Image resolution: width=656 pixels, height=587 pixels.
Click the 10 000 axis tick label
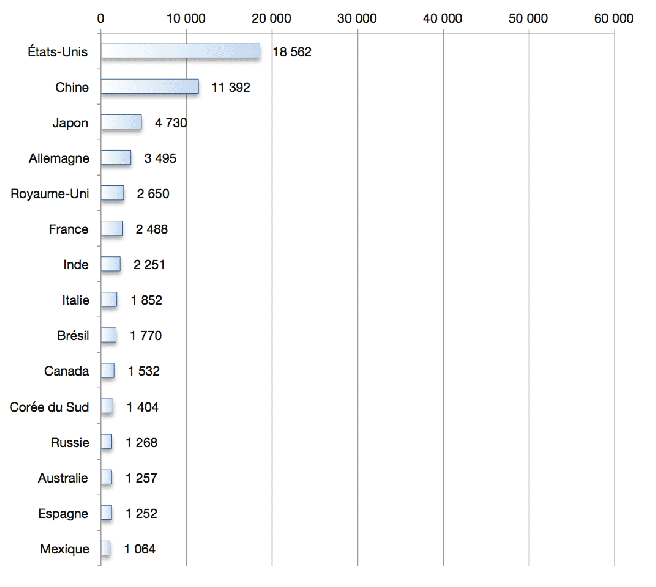click(186, 19)
